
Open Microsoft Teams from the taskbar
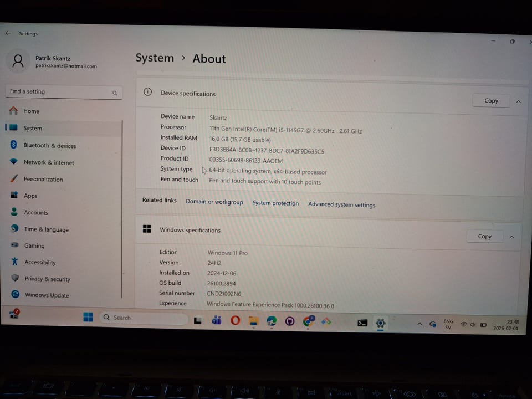[x=217, y=320]
